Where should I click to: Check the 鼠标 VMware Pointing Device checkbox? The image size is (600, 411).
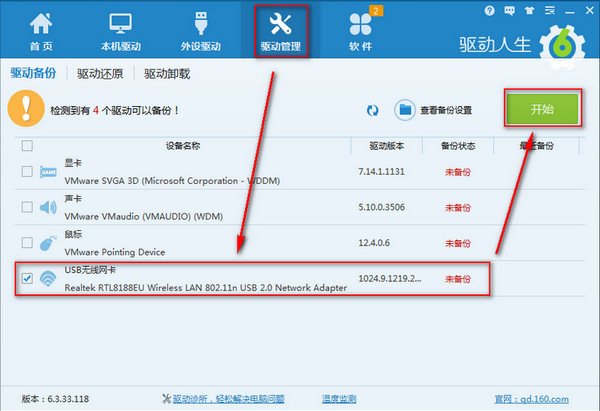coord(27,243)
